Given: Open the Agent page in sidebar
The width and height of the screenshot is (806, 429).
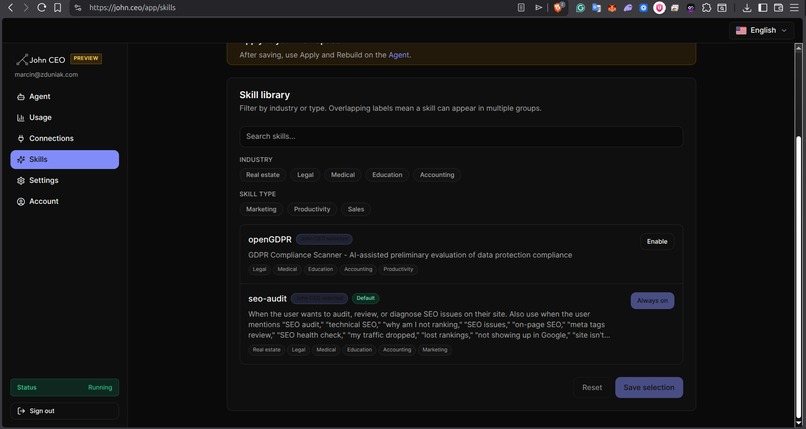Looking at the screenshot, I should 64,97.
